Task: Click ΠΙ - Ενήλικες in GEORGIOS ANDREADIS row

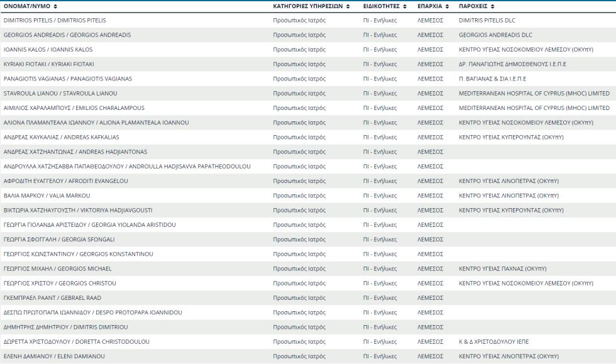Action: pos(380,35)
